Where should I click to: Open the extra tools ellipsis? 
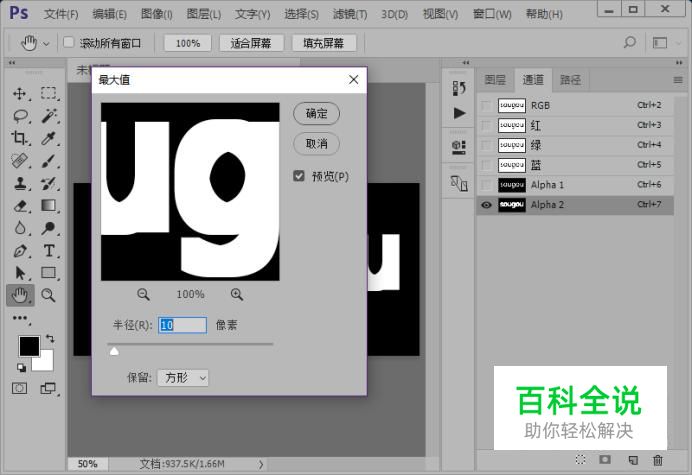[20, 318]
